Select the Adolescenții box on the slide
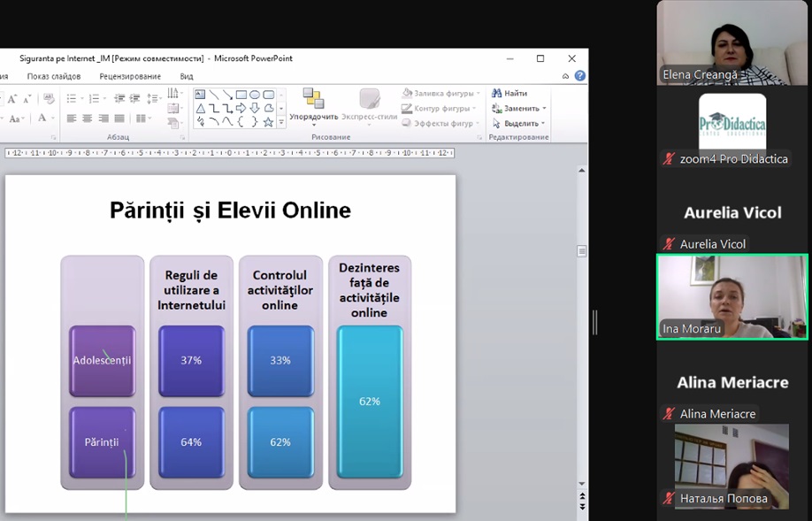 (x=103, y=361)
